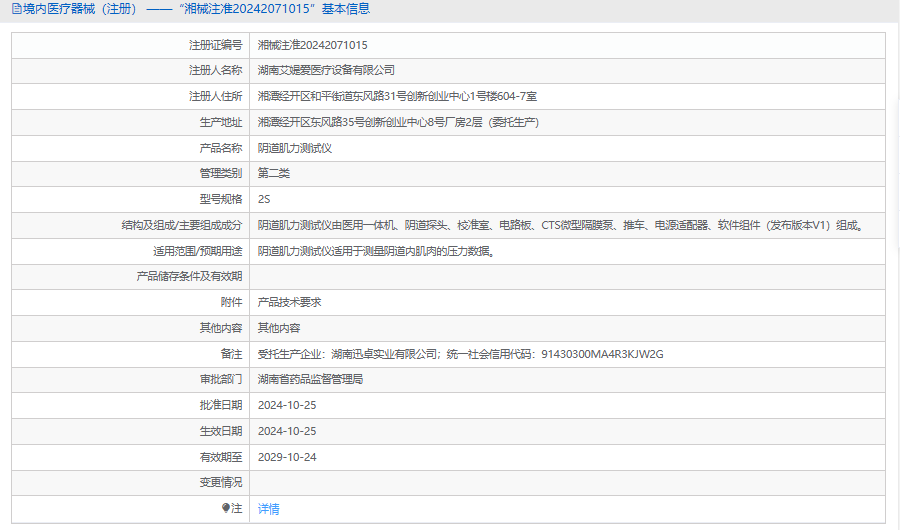Select registrant name 湖南艾媞爱医疗设备有限公司
This screenshot has height=530, width=900.
coord(326,71)
